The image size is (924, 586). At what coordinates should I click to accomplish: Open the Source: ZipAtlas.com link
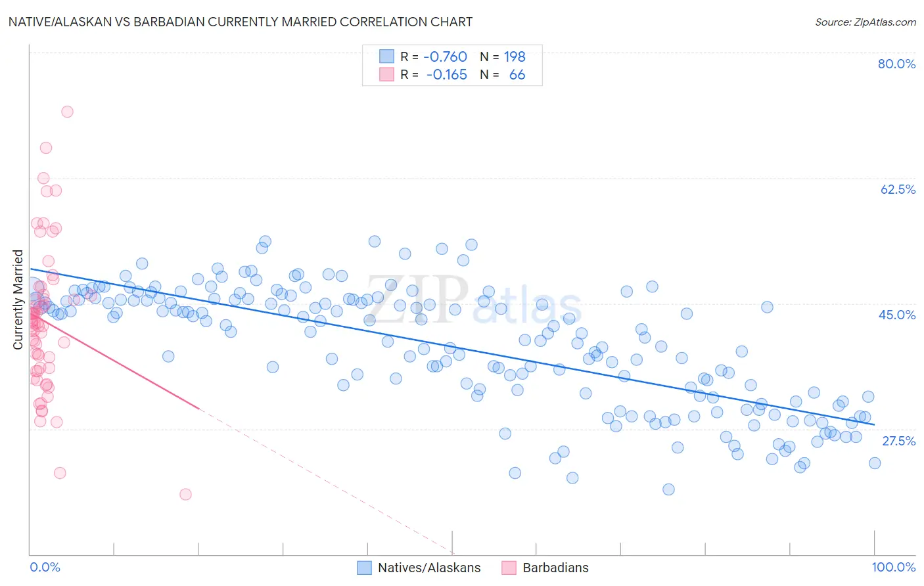[866, 22]
